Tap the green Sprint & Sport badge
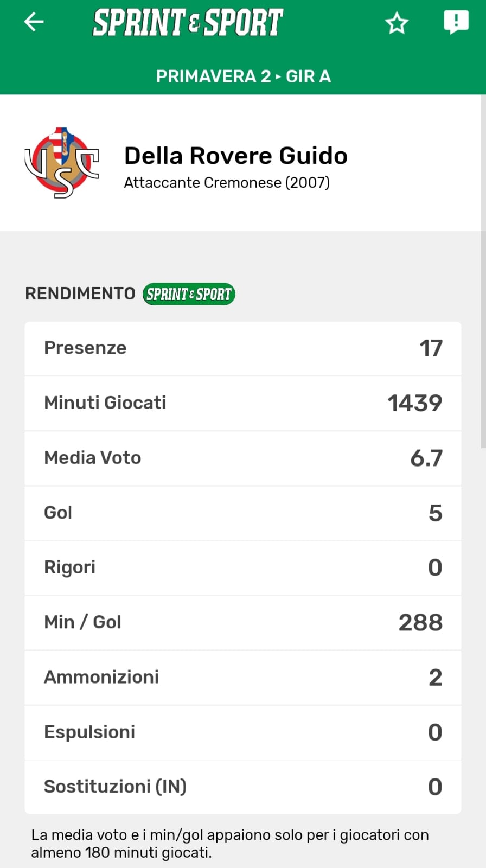Screen dimensions: 486x868 pyautogui.click(x=189, y=294)
